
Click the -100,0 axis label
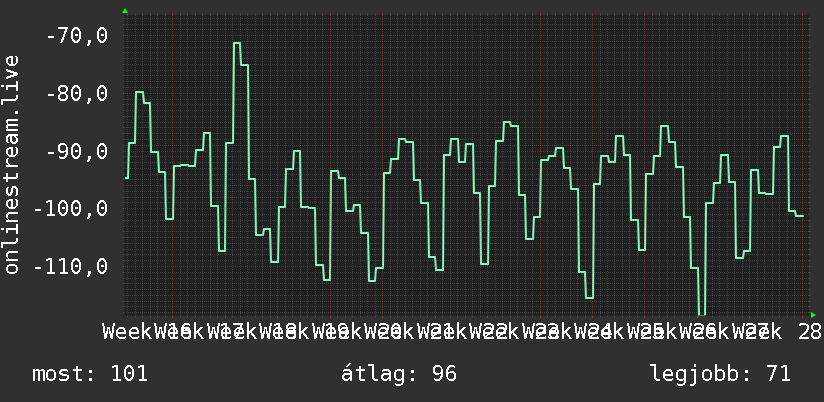tap(70, 209)
